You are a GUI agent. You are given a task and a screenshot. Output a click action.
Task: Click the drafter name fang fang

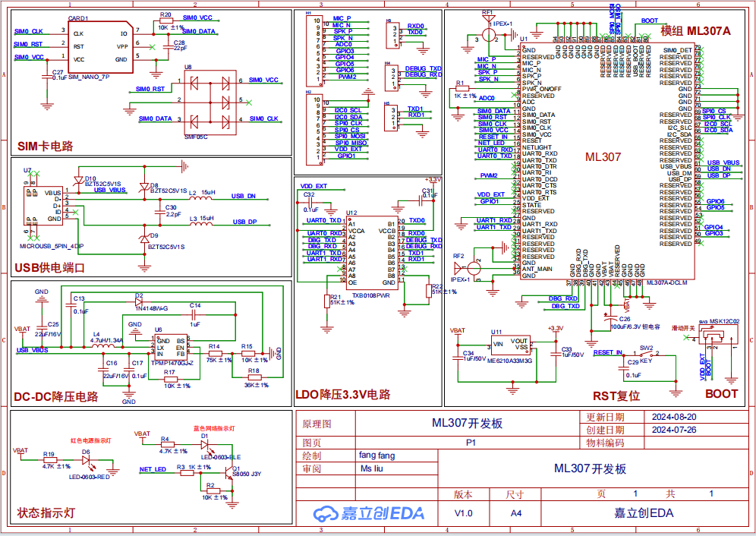point(377,455)
